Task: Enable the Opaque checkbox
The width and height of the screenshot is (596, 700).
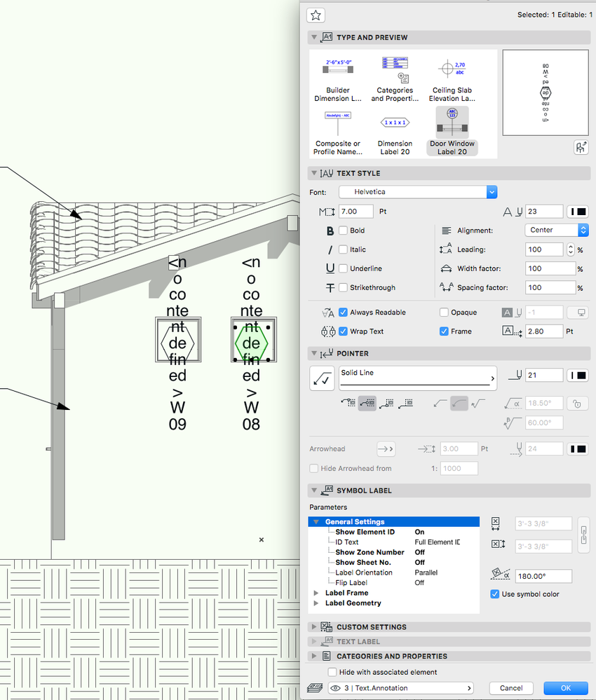Action: click(x=444, y=313)
